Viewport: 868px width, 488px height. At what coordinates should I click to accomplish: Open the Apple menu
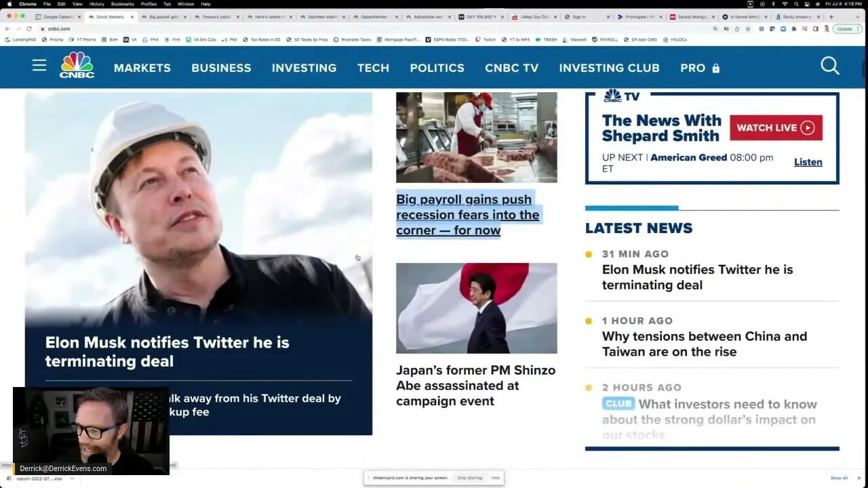[9, 4]
